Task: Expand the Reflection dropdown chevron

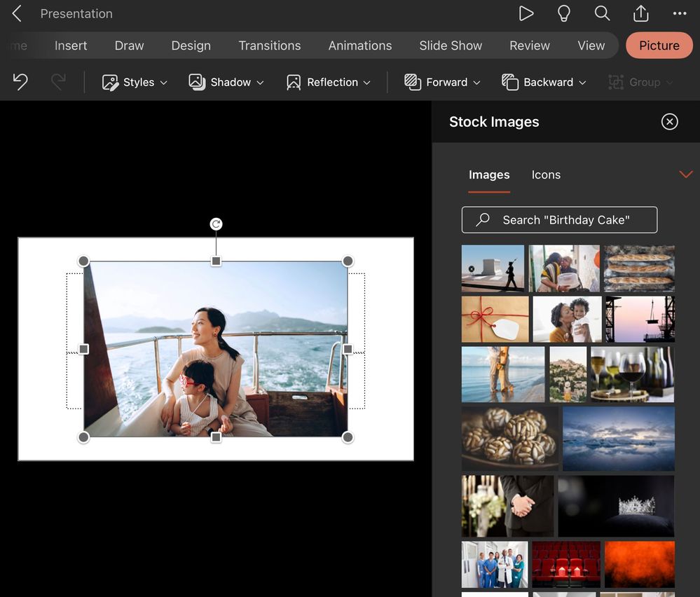Action: [x=367, y=83]
